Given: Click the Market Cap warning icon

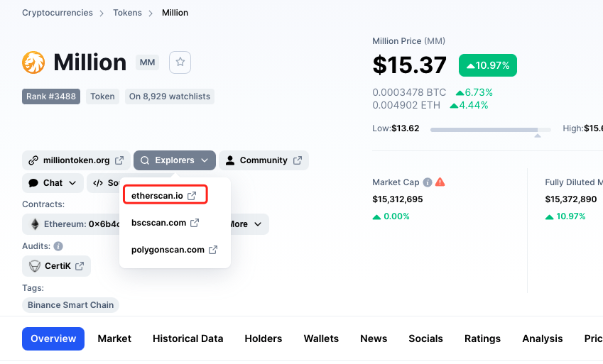Looking at the screenshot, I should (440, 182).
